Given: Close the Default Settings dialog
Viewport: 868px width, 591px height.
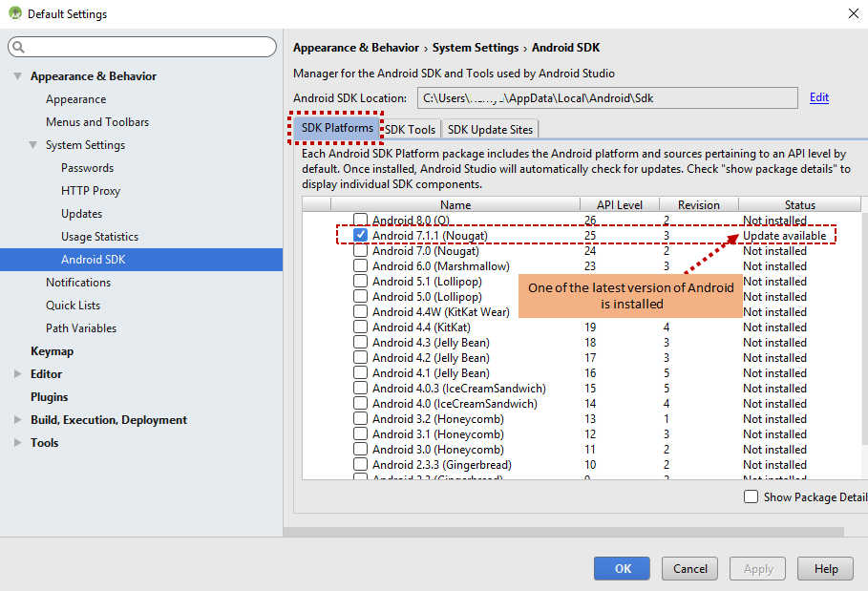Looking at the screenshot, I should (x=853, y=13).
